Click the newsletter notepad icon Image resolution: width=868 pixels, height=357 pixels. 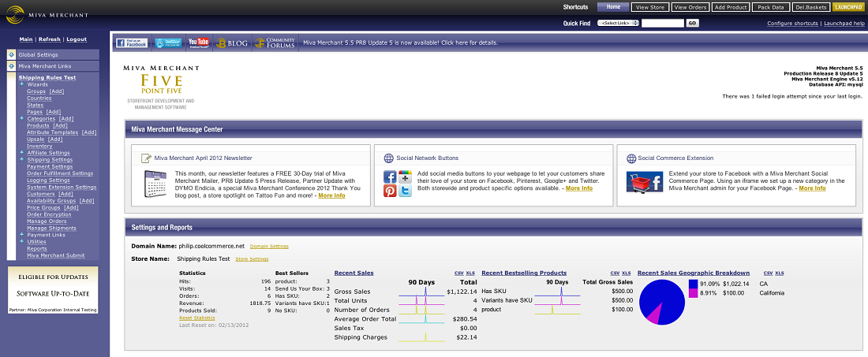146,158
